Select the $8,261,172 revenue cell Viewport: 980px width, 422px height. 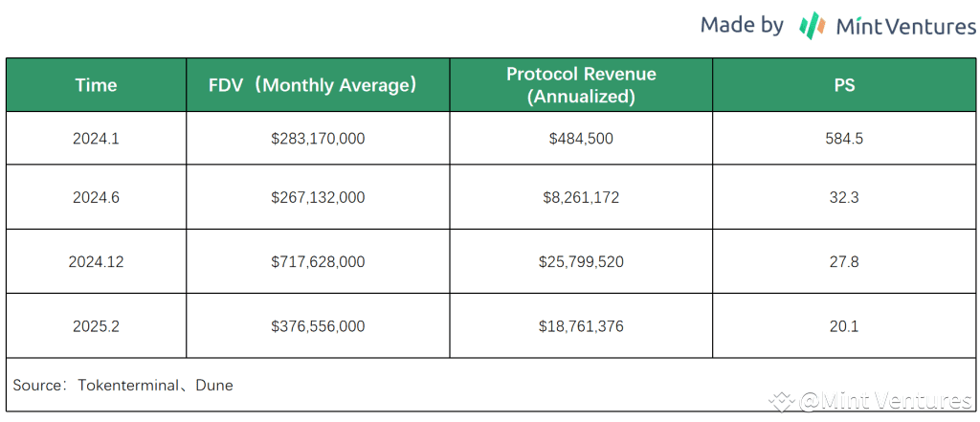[581, 197]
